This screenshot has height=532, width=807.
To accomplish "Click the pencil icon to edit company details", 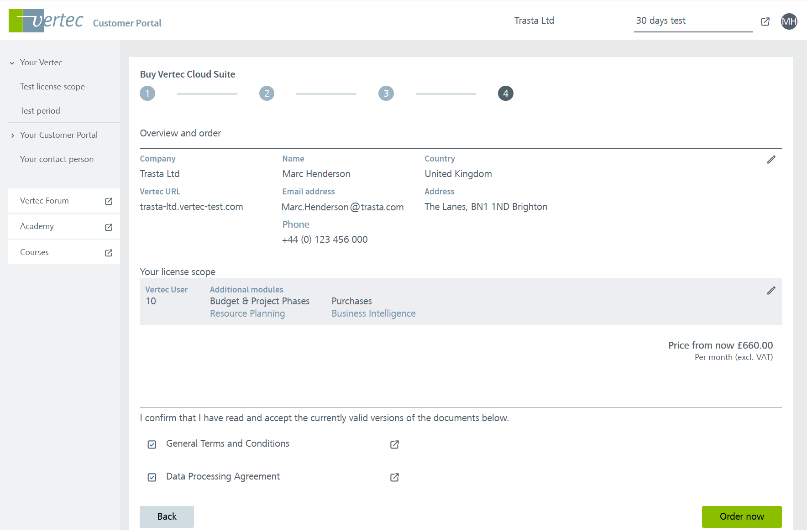I will pyautogui.click(x=771, y=160).
